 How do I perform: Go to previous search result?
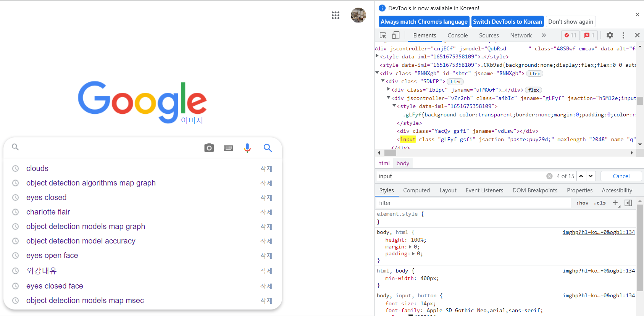click(x=581, y=176)
